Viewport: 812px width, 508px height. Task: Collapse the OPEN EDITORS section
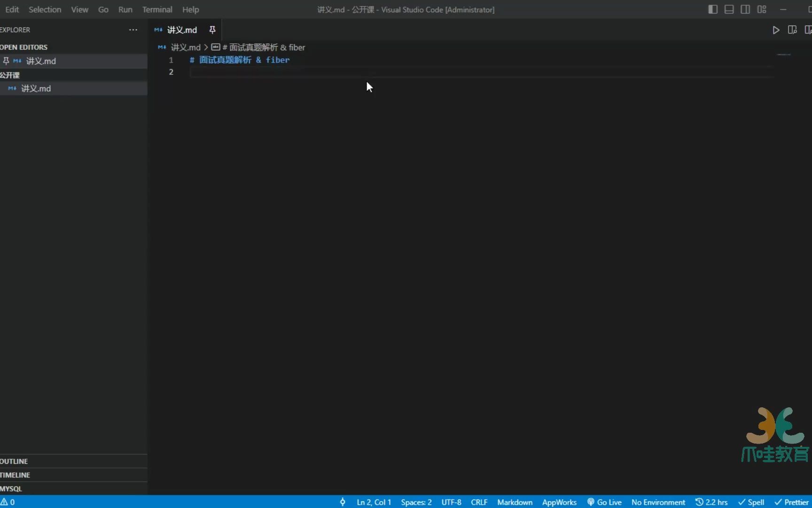(74, 47)
